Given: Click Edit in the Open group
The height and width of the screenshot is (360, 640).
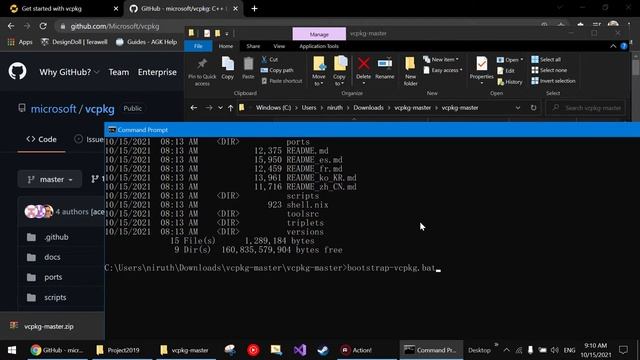Looking at the screenshot, I should (x=506, y=71).
